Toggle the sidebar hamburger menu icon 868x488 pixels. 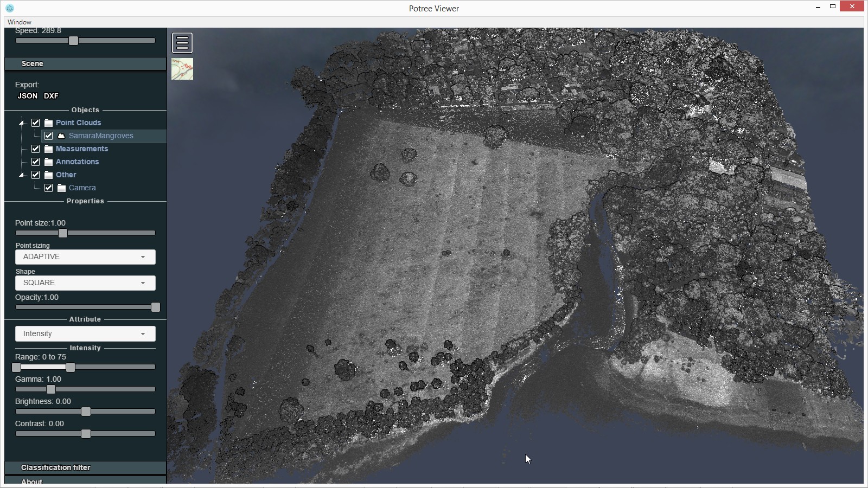coord(182,43)
